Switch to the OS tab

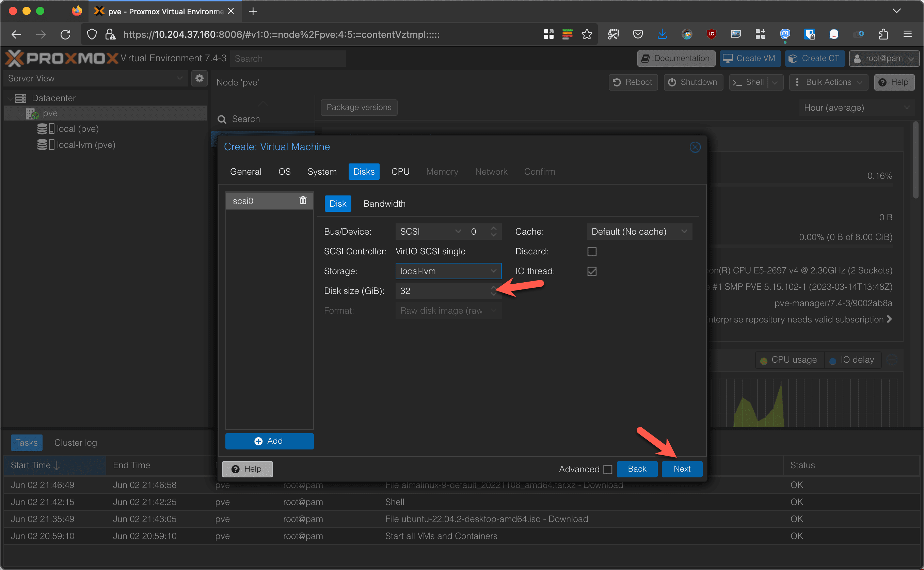[285, 172]
